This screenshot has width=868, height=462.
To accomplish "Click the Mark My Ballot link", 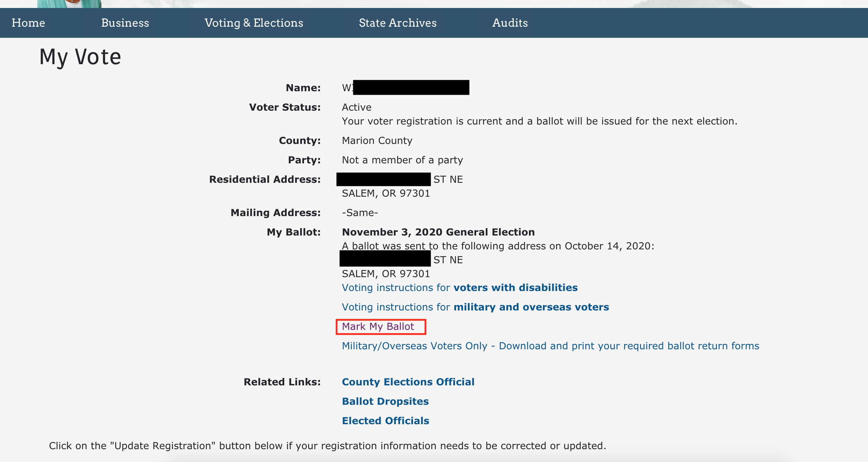I will pos(378,326).
